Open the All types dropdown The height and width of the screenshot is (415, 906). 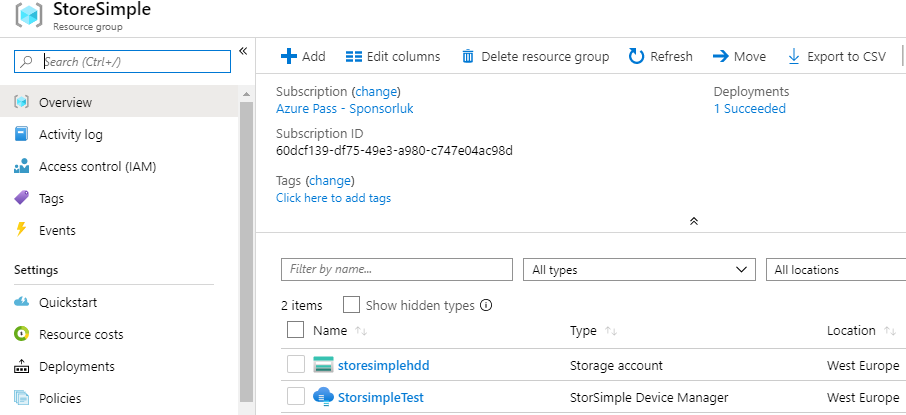[x=639, y=269]
